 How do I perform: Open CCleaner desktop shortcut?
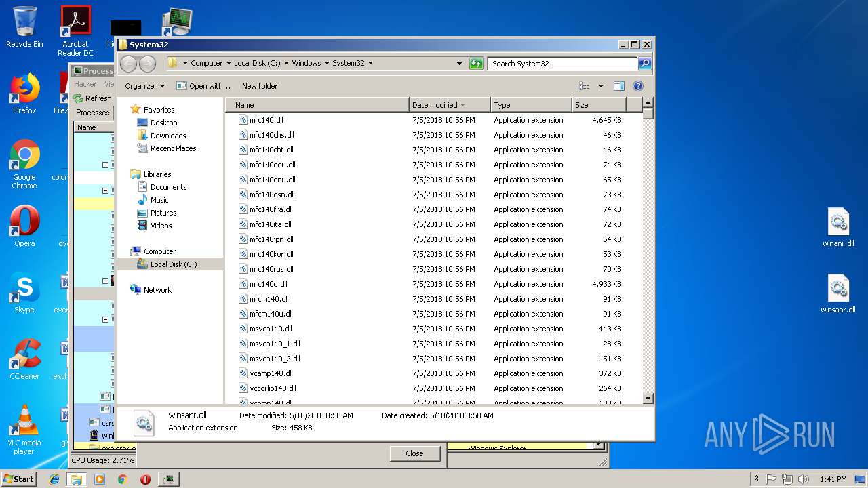24,359
